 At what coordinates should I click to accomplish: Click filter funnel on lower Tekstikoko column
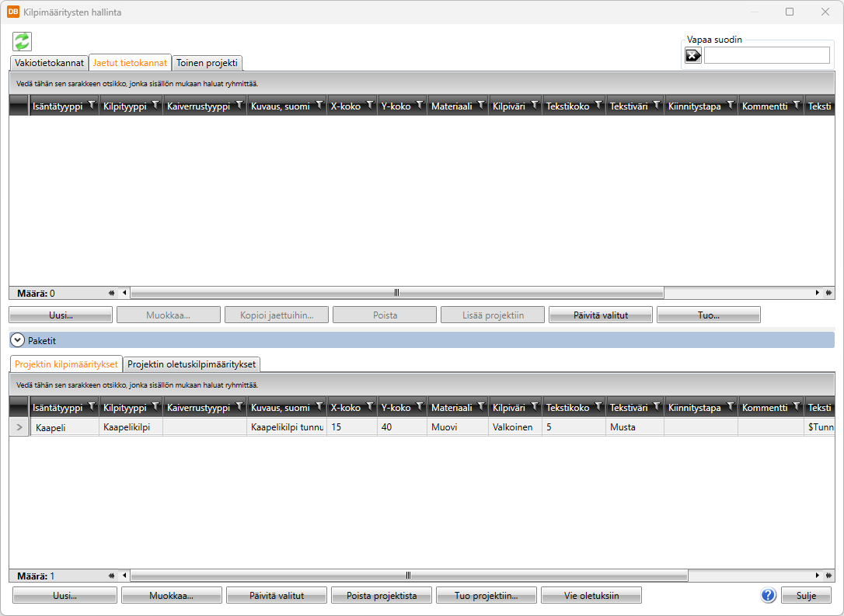click(x=598, y=406)
